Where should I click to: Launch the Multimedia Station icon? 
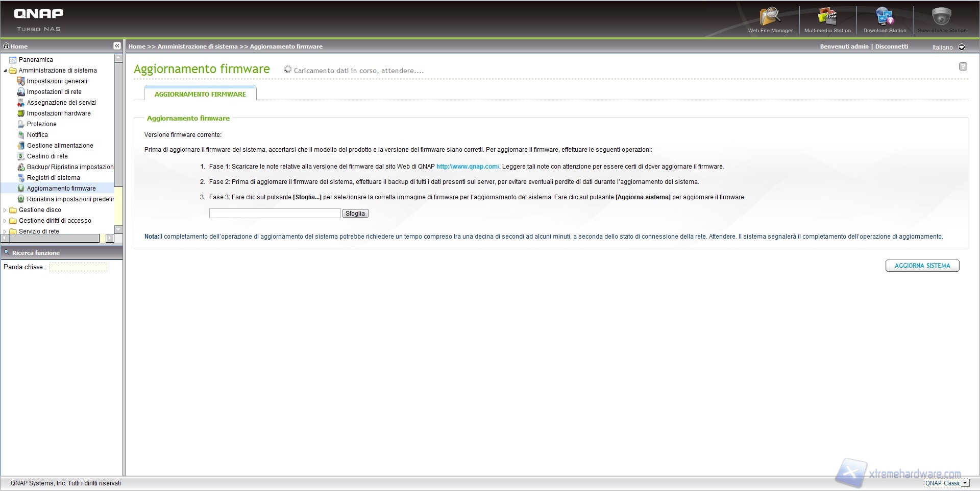827,16
